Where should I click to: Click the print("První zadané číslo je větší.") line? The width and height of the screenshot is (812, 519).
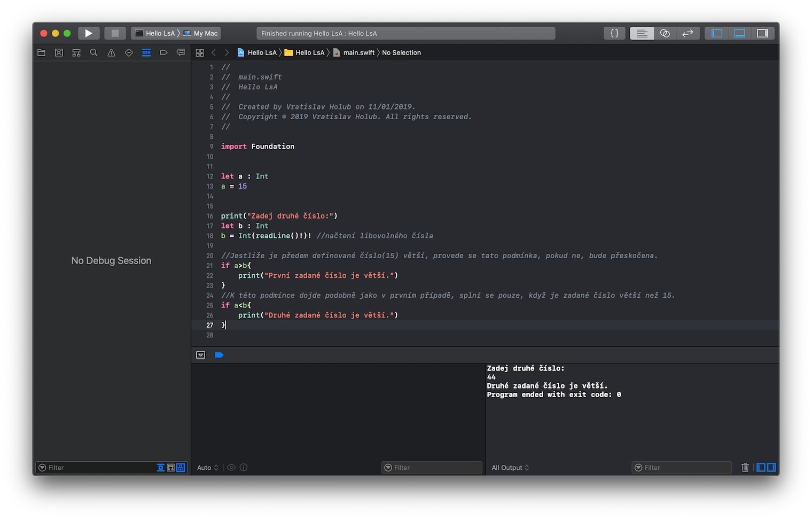[x=318, y=276]
